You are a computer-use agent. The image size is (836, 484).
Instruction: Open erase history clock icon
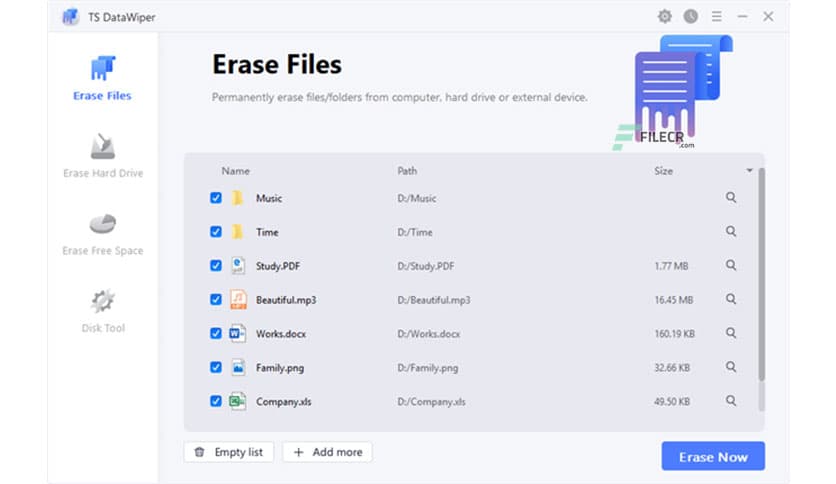[690, 16]
